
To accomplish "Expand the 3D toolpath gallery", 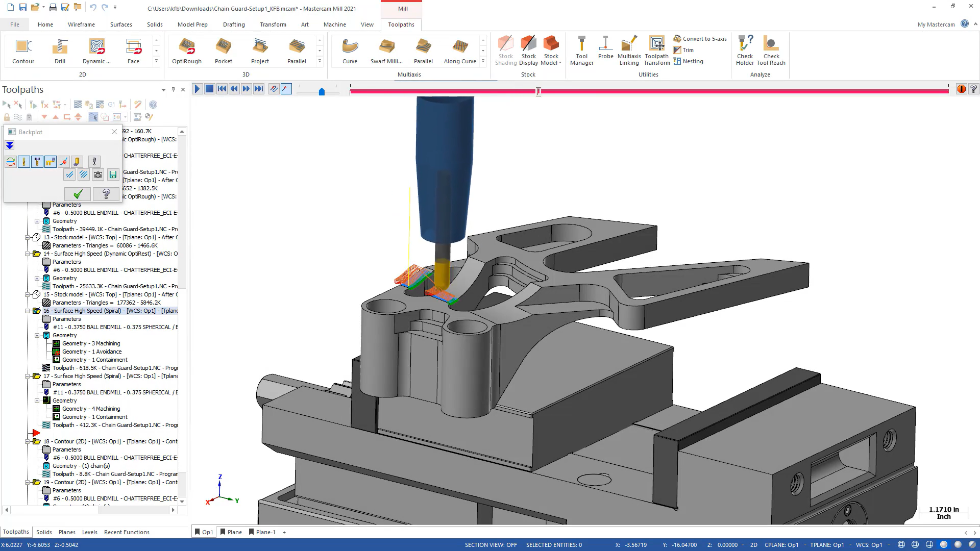I will 320,61.
